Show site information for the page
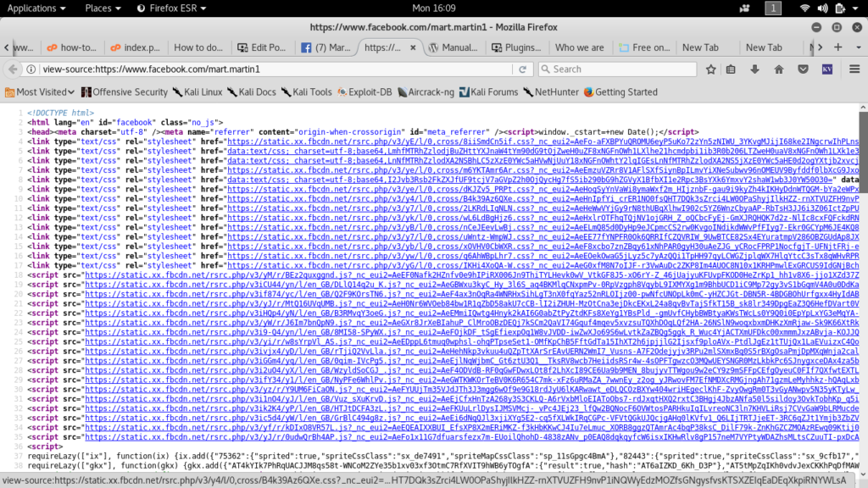The image size is (868, 488). tap(31, 69)
